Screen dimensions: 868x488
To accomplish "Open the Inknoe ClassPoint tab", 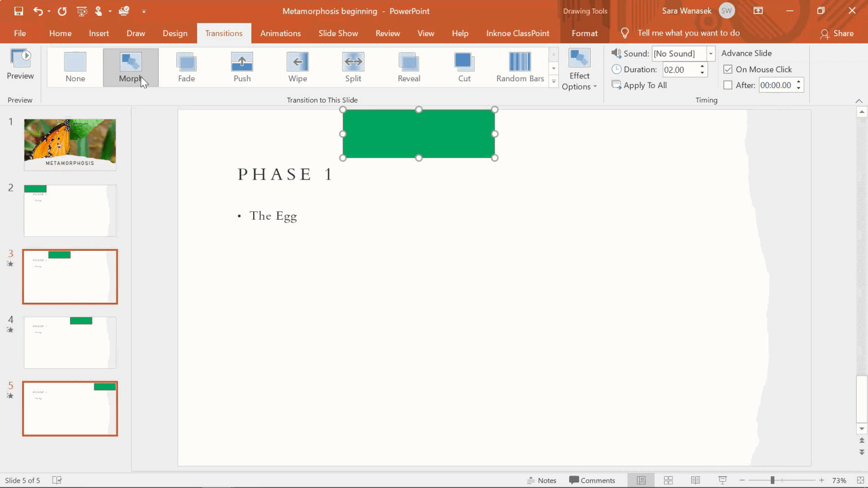I will tap(517, 33).
